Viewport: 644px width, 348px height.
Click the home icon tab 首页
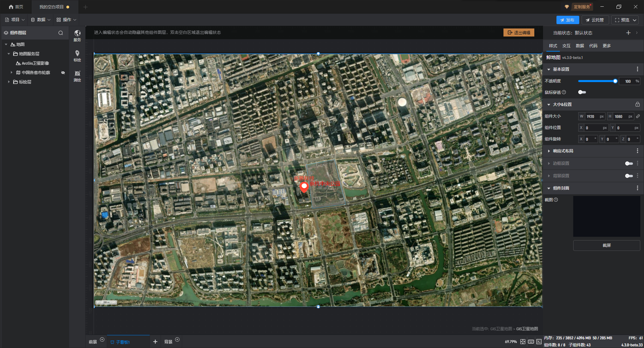point(16,7)
